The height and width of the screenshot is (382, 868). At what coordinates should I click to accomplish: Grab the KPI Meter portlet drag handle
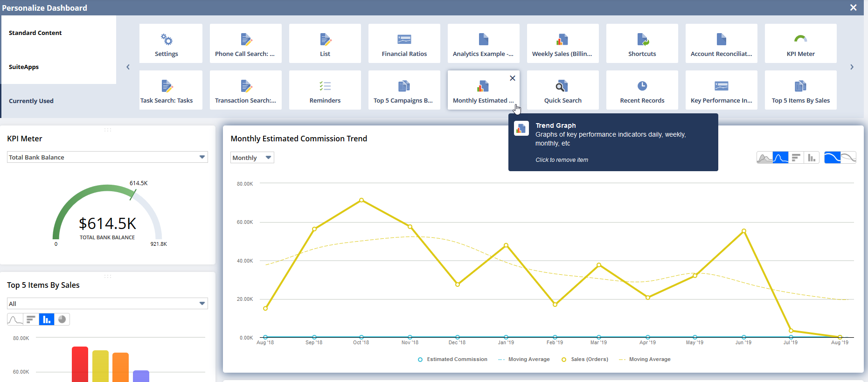[108, 130]
